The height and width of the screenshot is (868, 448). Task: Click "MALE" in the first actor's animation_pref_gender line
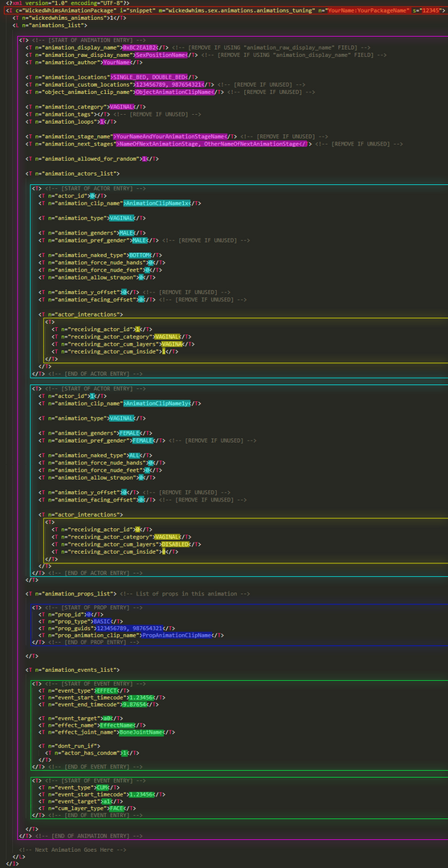point(140,240)
